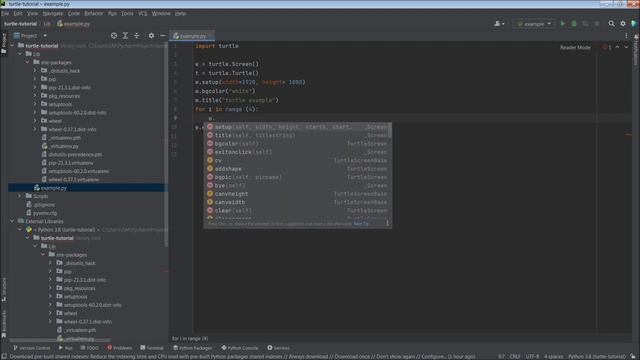
Task: Jump to previous highlighted error arrow
Action: (617, 47)
